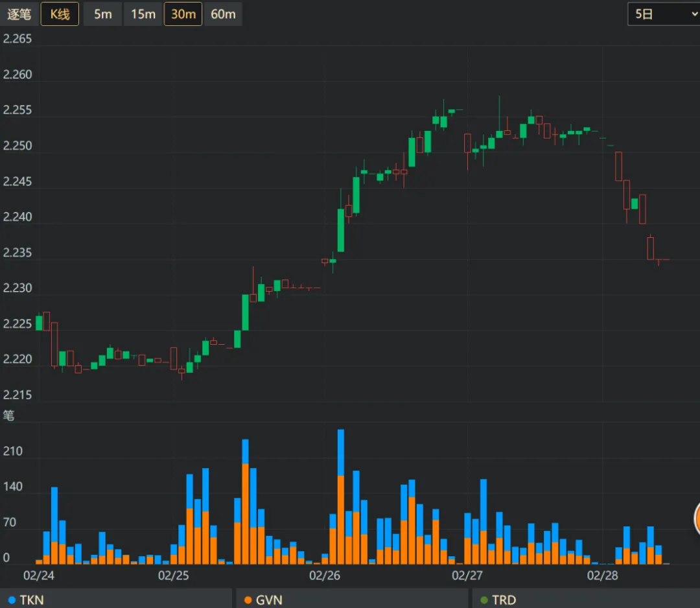Select the K线 candlestick tab
700x608 pixels.
pyautogui.click(x=60, y=14)
